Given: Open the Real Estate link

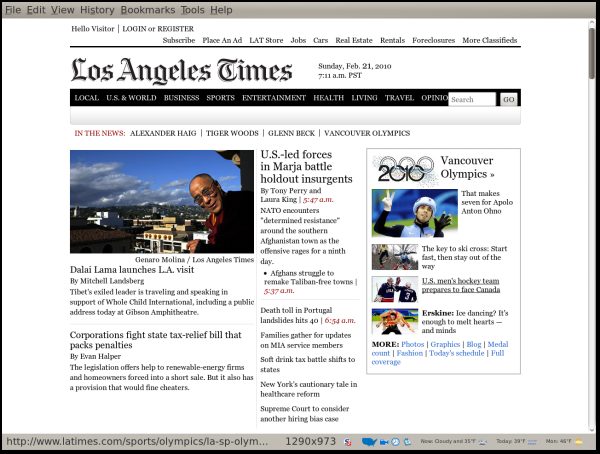Looking at the screenshot, I should point(354,40).
